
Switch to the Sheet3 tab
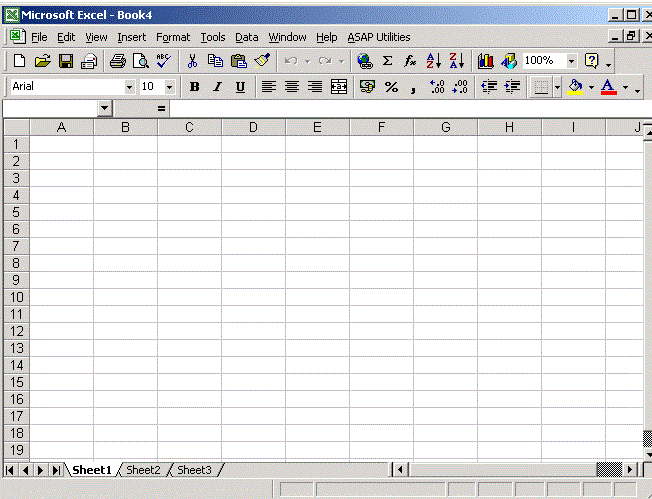click(194, 470)
